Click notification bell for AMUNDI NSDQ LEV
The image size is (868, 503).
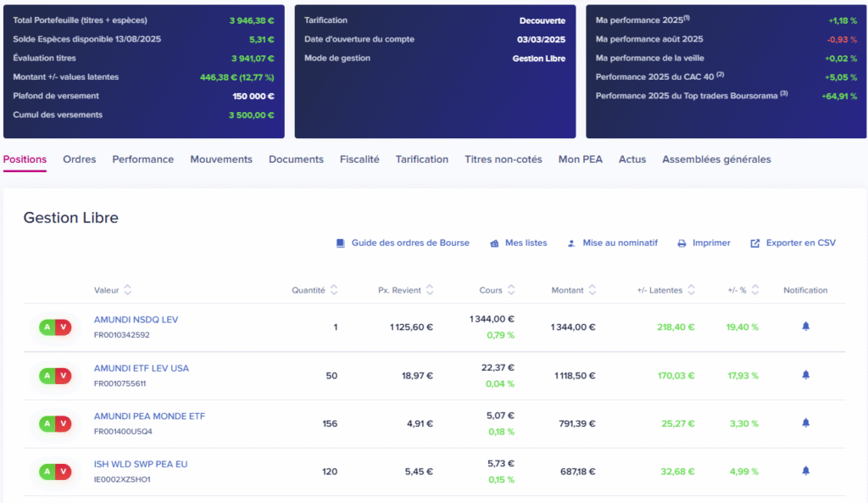pyautogui.click(x=805, y=327)
